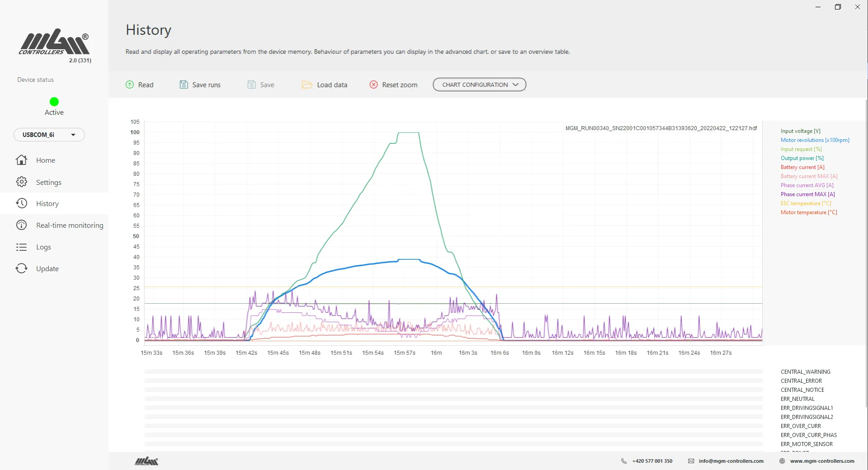Click the red Reset zoom icon
This screenshot has width=868, height=470.
coord(373,85)
